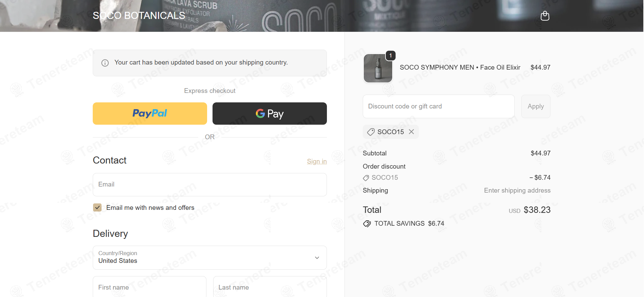Click the info icon in cart notice
The height and width of the screenshot is (297, 644).
click(105, 63)
